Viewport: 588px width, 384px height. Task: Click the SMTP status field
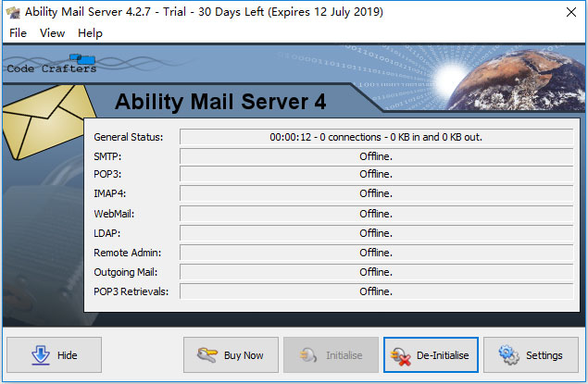[376, 156]
